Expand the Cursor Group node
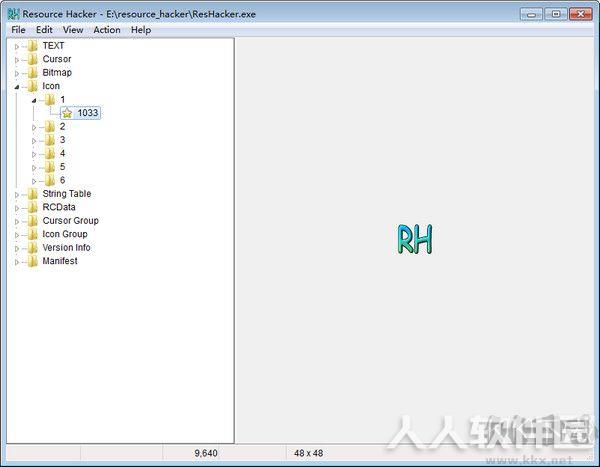600x467 pixels. (x=17, y=222)
